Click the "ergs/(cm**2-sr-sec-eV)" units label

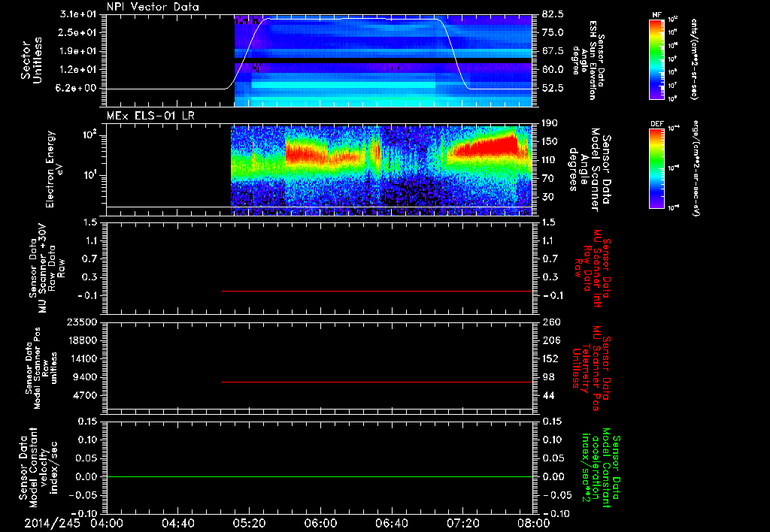tap(696, 168)
